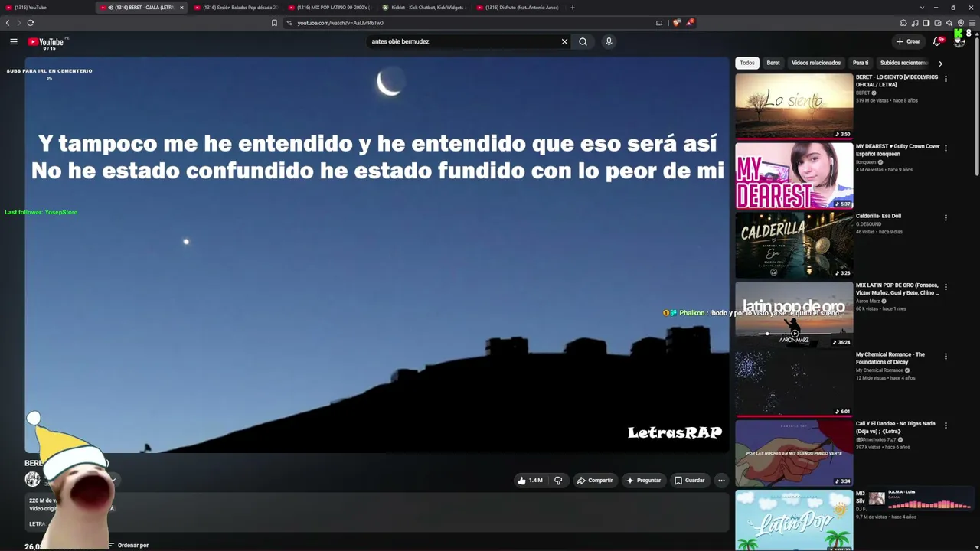This screenshot has width=980, height=551.
Task: Select the Todos filter chip
Action: click(747, 63)
